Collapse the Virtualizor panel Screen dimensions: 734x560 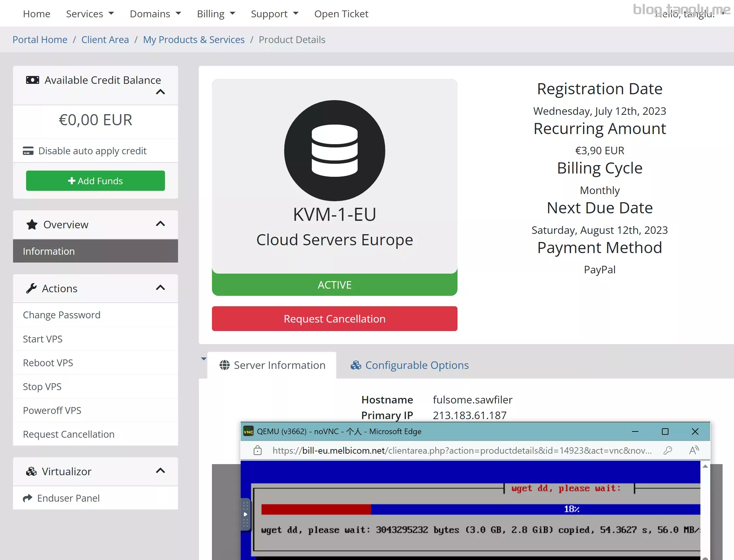[161, 471]
